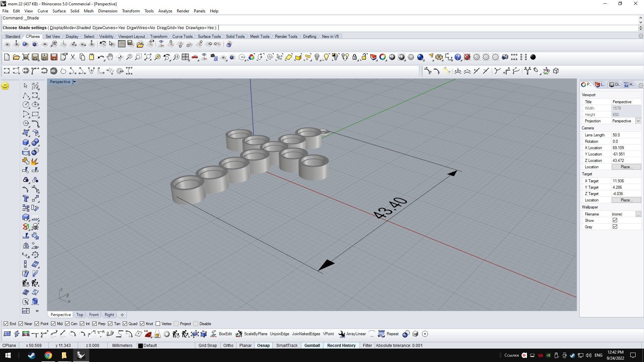644x362 pixels.
Task: Click the cylinder icon at sidebar bottom
Action: pos(35,302)
